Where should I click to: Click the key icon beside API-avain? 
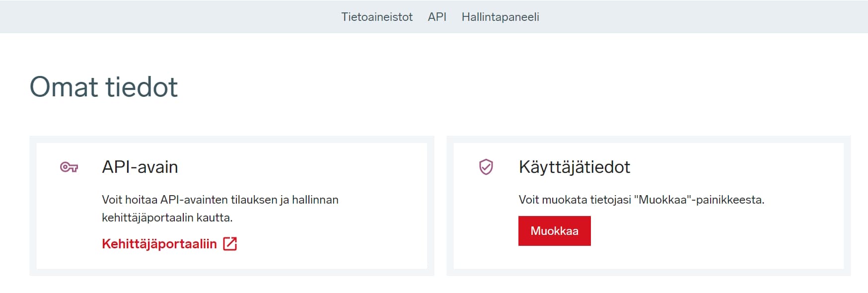tap(69, 167)
